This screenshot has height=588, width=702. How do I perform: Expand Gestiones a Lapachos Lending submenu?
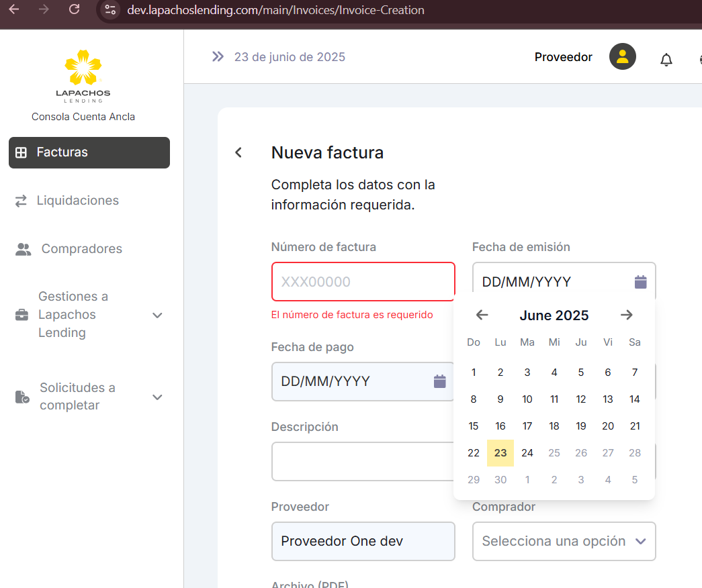pos(157,315)
